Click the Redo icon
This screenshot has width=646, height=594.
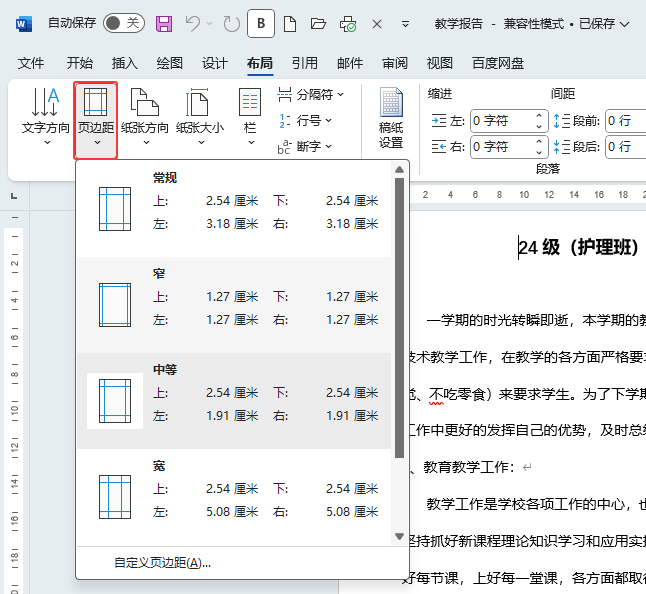click(x=232, y=24)
